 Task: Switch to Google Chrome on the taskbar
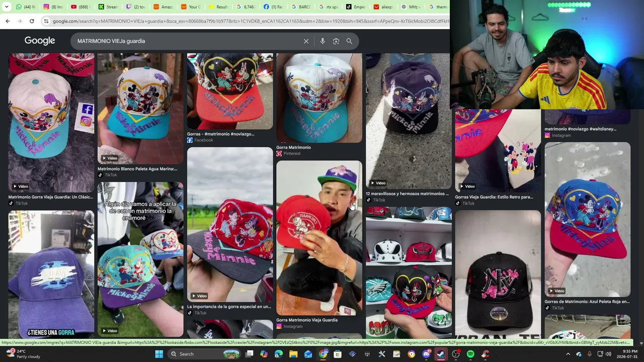323,354
